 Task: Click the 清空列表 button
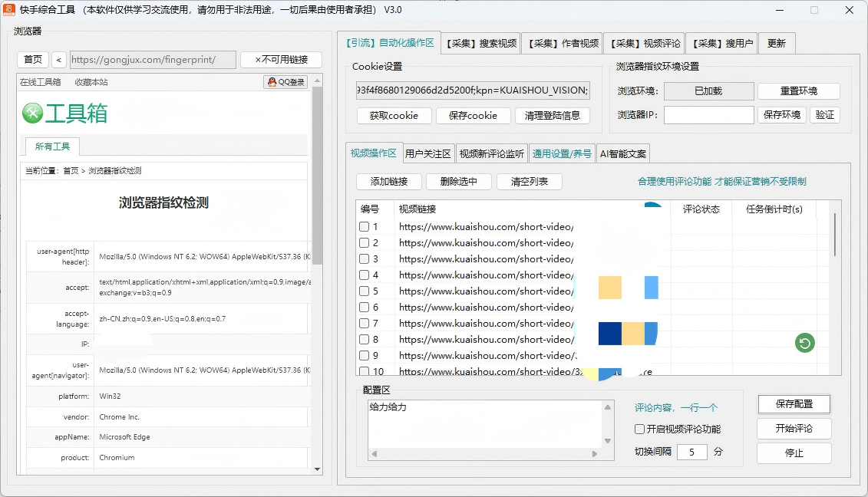pos(530,182)
